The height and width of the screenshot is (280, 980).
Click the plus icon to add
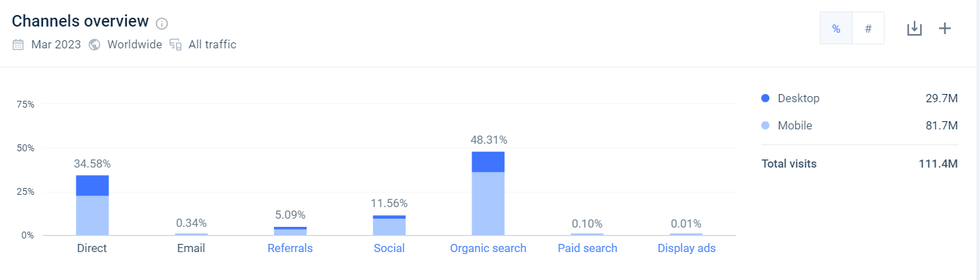[x=945, y=29]
